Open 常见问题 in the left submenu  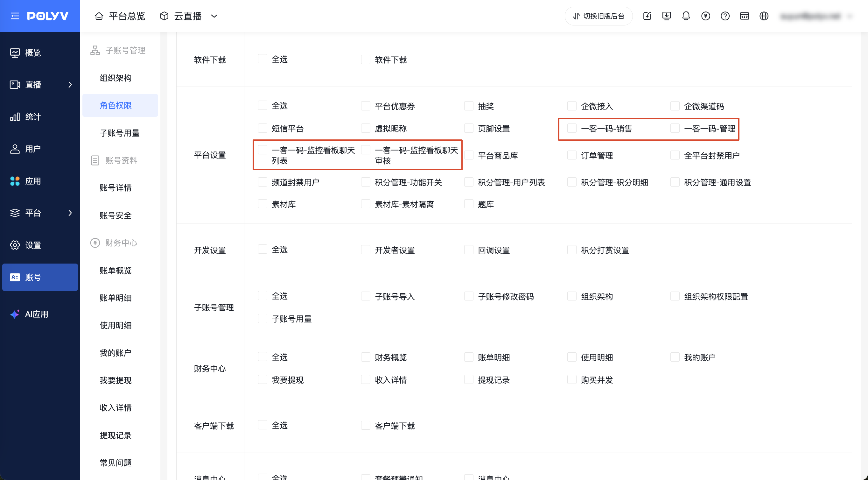click(115, 463)
